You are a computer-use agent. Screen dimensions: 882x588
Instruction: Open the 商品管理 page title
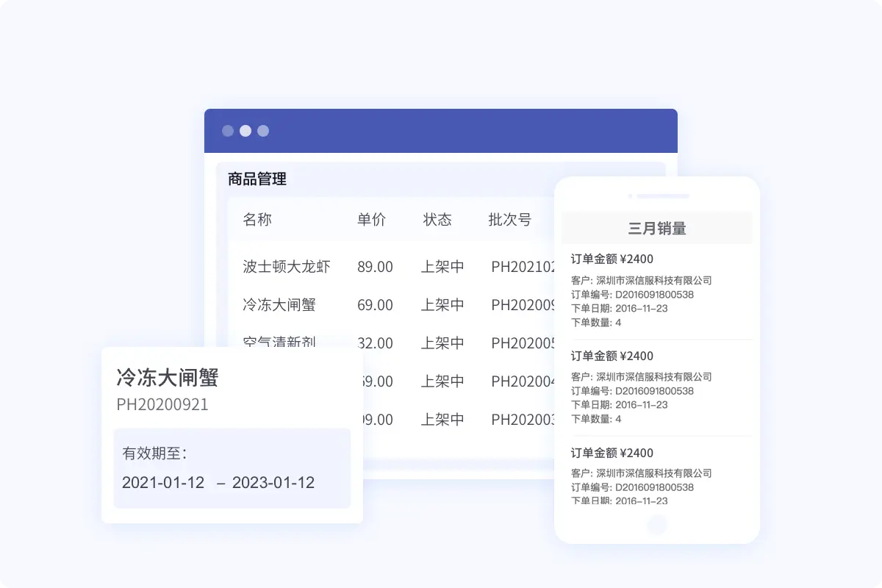coord(257,179)
